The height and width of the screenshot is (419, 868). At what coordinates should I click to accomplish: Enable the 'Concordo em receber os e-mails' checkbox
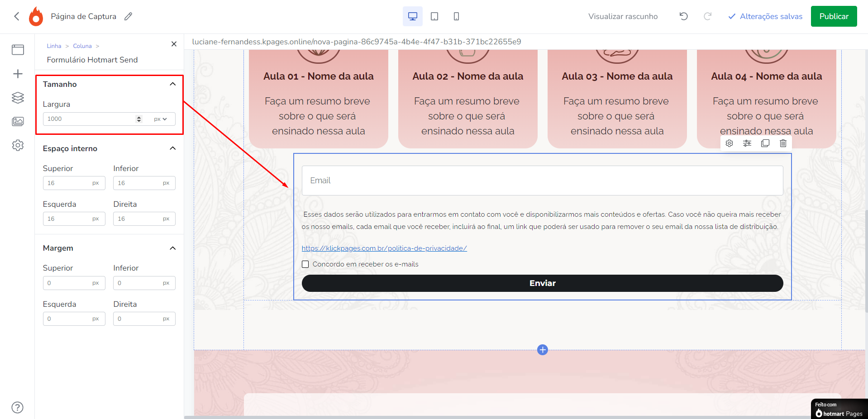coord(305,264)
